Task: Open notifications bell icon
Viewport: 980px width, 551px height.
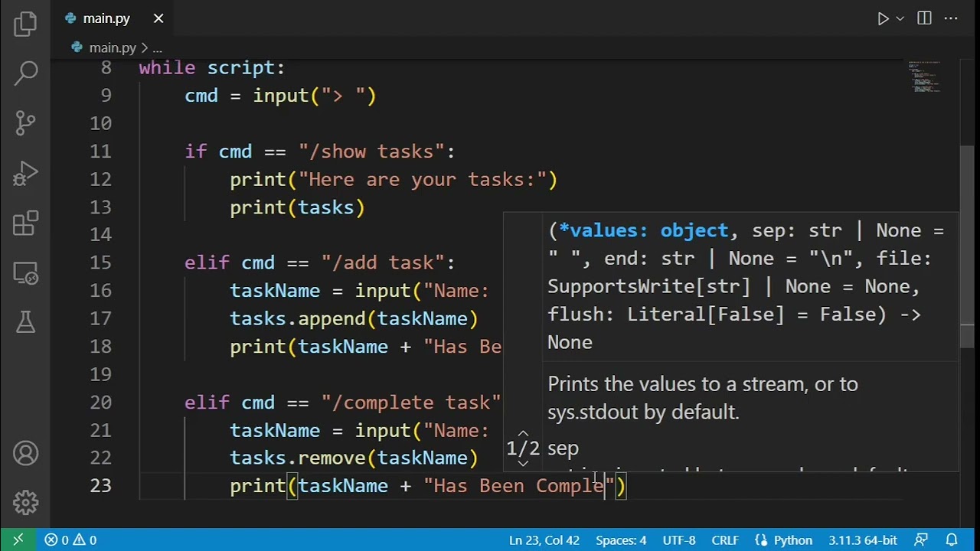Action: pos(952,540)
